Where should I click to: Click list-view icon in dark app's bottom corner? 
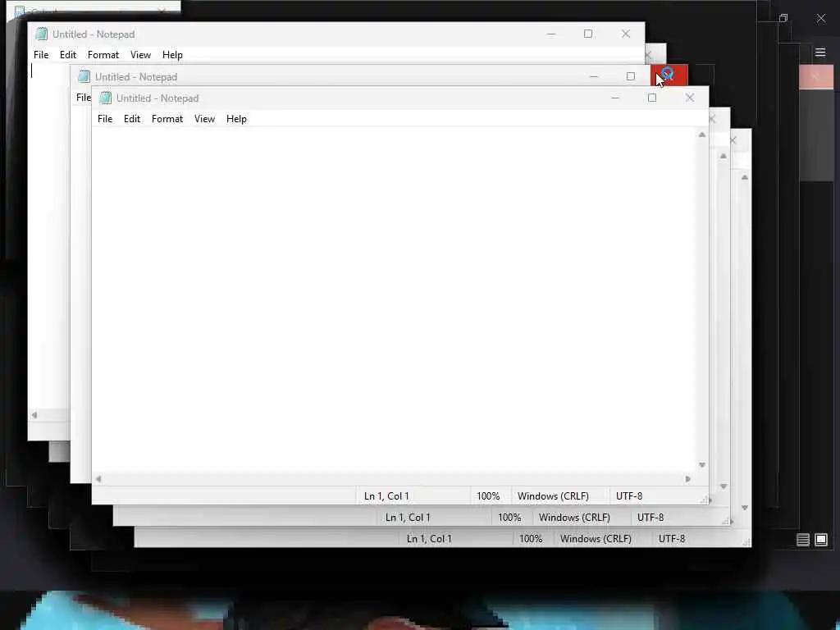803,540
